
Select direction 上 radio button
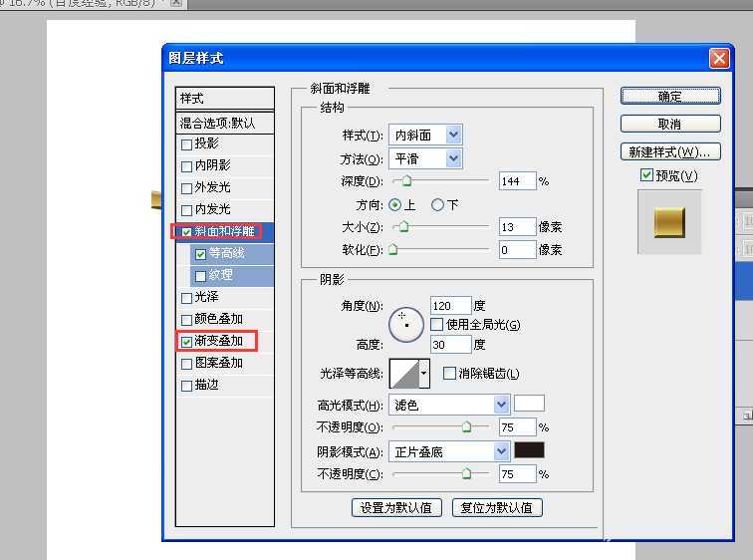394,205
